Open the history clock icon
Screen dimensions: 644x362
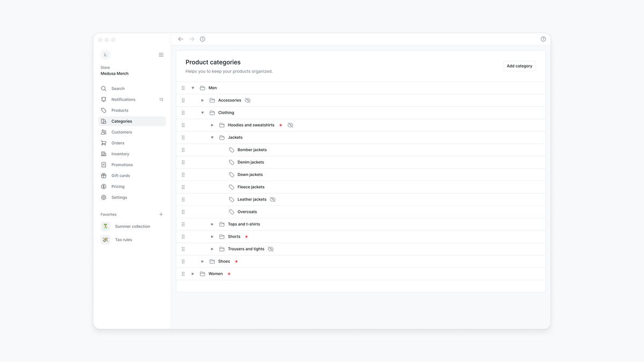coord(202,39)
